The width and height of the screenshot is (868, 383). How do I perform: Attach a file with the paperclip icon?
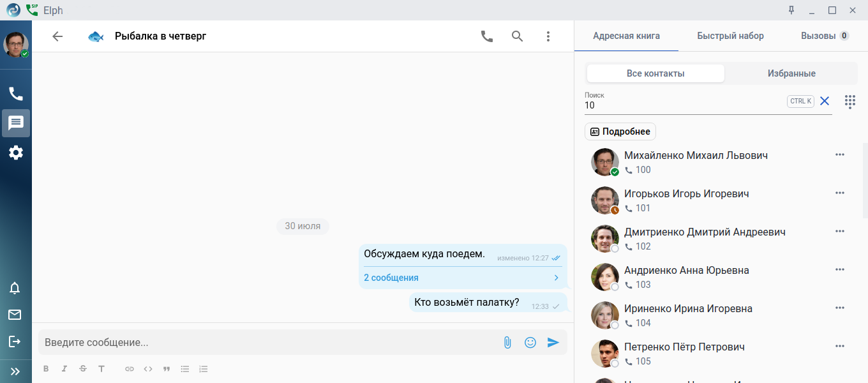(x=507, y=343)
